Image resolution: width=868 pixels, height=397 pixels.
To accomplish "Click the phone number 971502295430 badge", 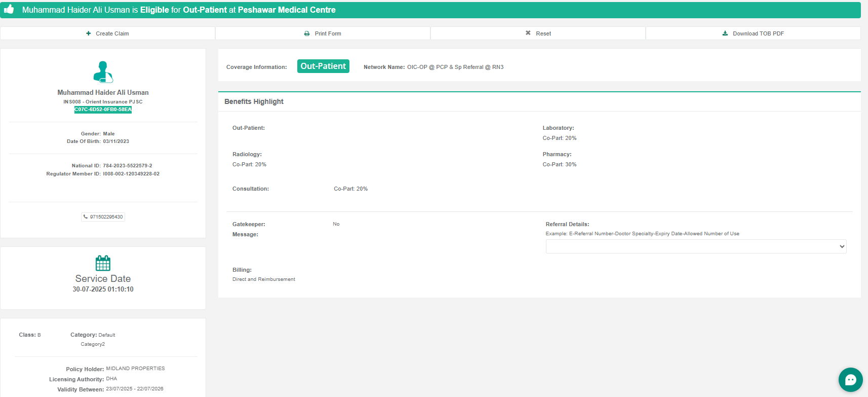I will [103, 217].
